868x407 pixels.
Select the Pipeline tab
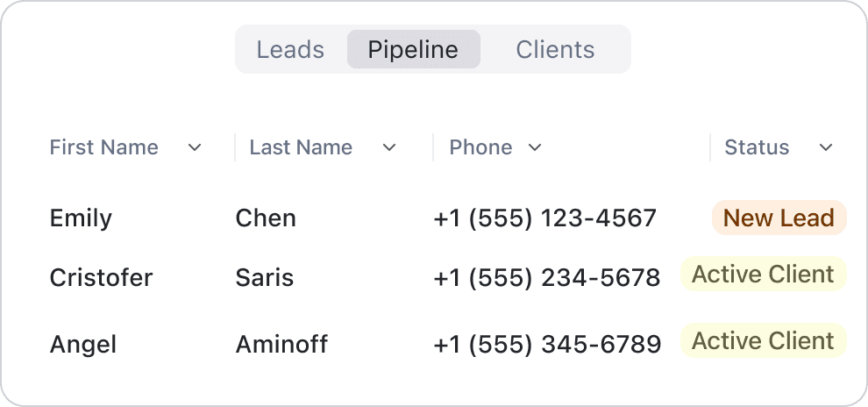[x=413, y=50]
